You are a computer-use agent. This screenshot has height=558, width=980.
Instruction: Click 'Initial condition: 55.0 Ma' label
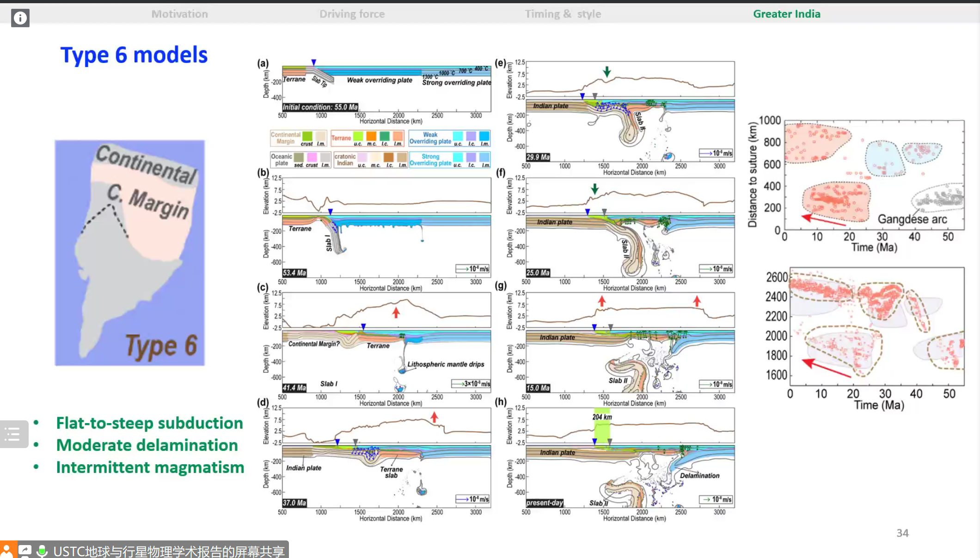[320, 107]
